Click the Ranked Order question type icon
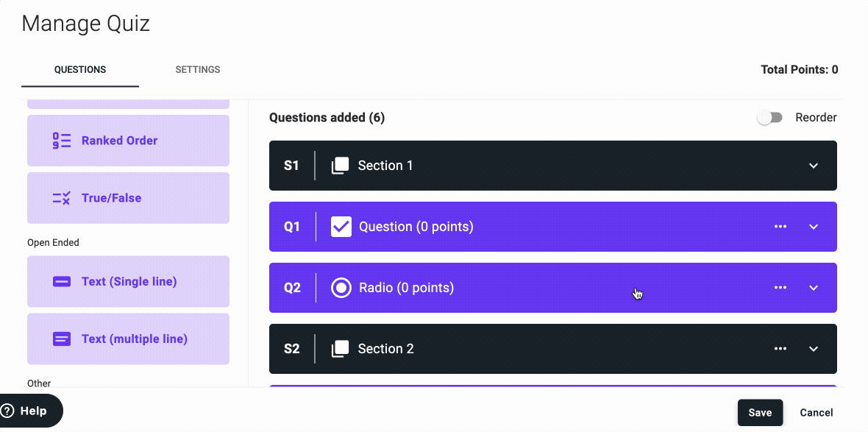 coord(62,141)
